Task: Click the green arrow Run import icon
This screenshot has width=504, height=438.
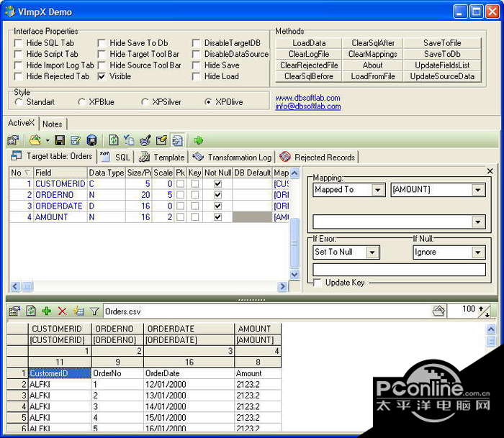Action: point(198,140)
